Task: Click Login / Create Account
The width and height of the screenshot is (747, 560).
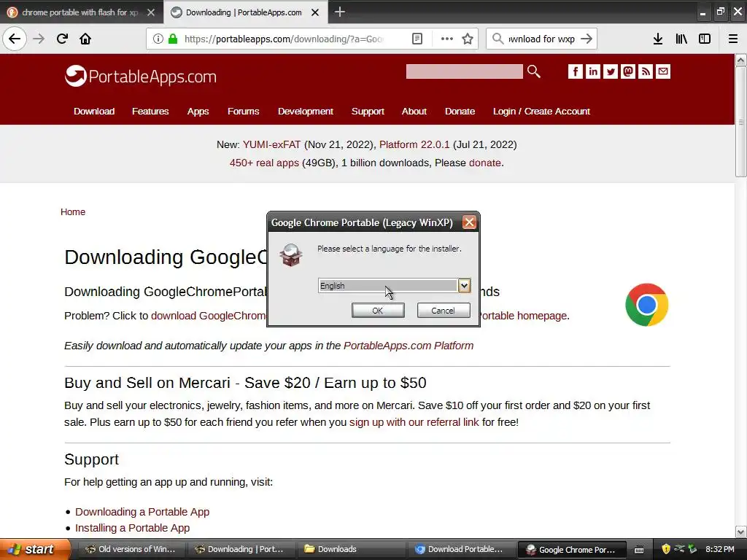Action: 541,112
